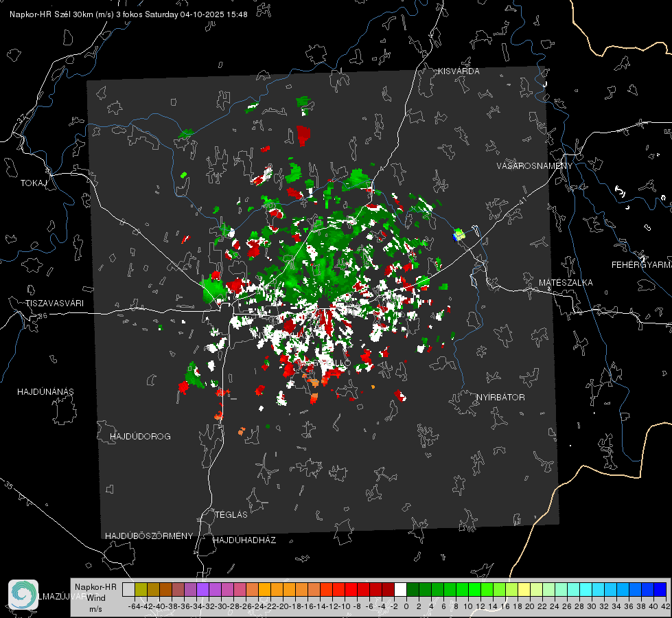
Task: Click the MÁTÉSZALKA town label
Action: [x=566, y=283]
